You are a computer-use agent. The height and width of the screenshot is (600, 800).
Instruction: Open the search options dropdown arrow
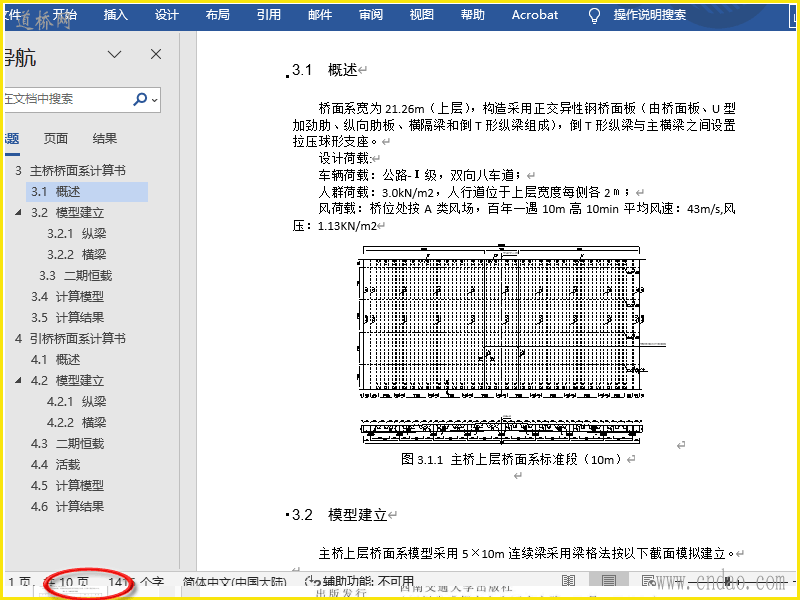point(155,99)
